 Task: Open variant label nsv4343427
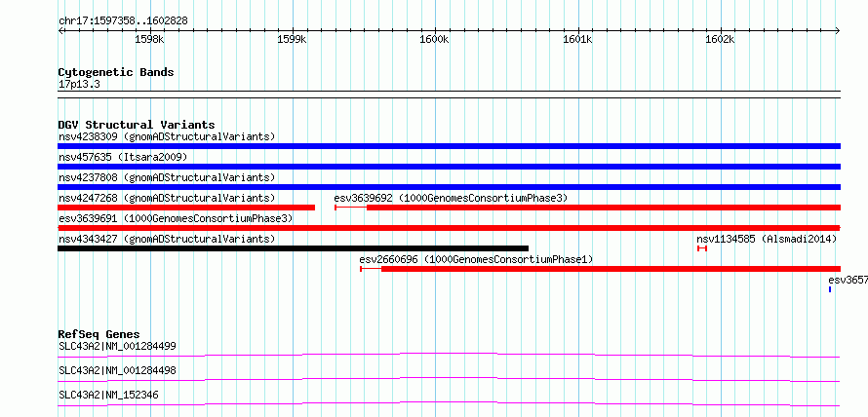click(x=167, y=239)
